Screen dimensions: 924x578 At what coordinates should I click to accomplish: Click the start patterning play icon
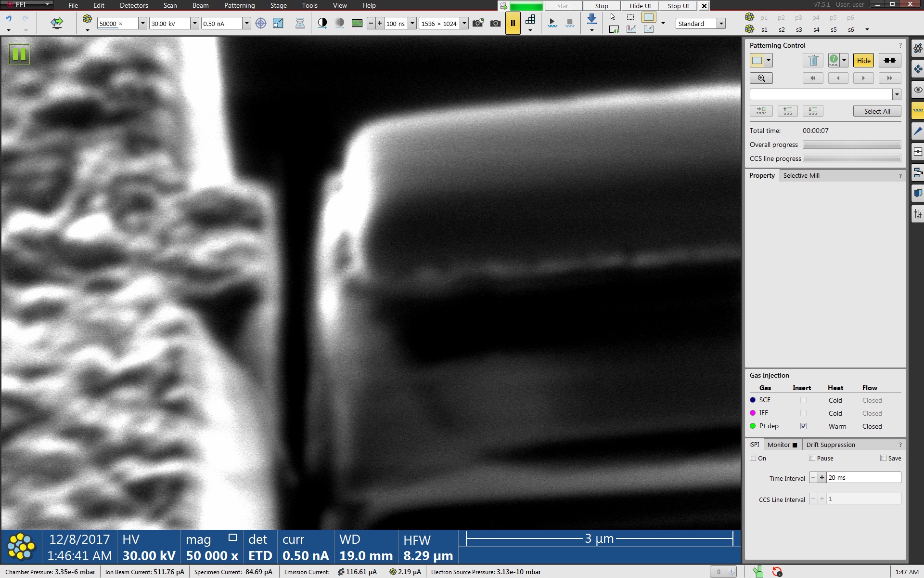click(552, 23)
